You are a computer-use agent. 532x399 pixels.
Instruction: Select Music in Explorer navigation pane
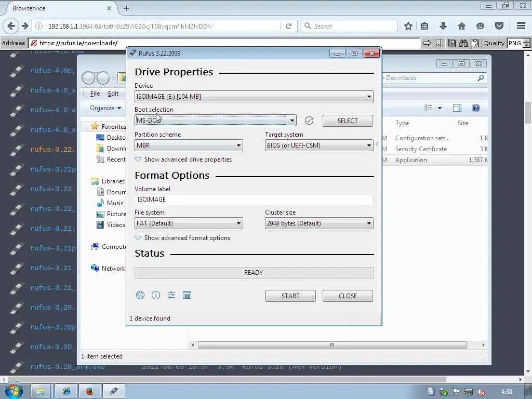110,203
